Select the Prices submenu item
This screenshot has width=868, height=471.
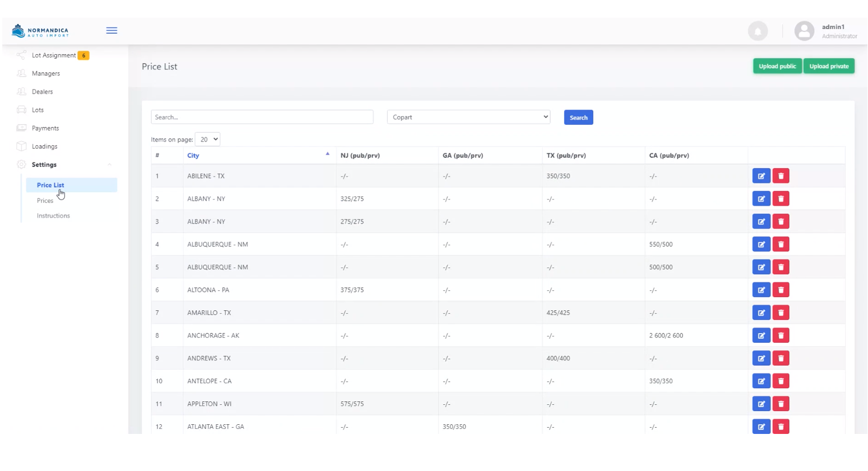(45, 201)
